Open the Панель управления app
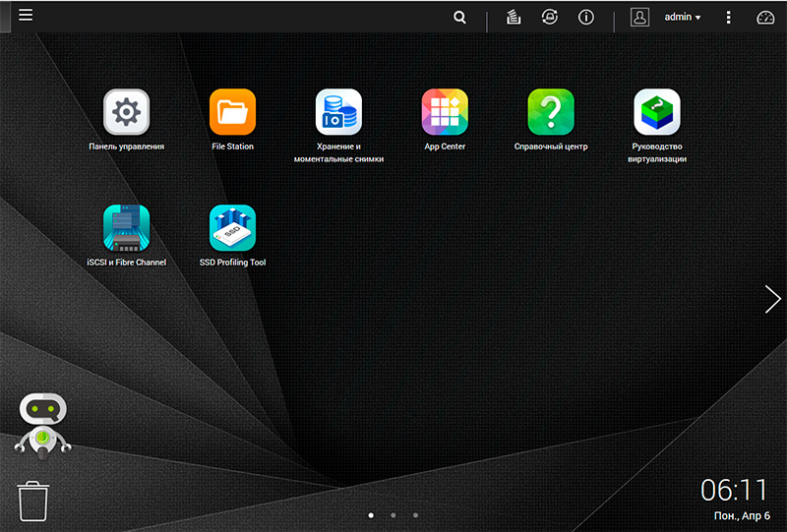787x532 pixels. [x=126, y=112]
